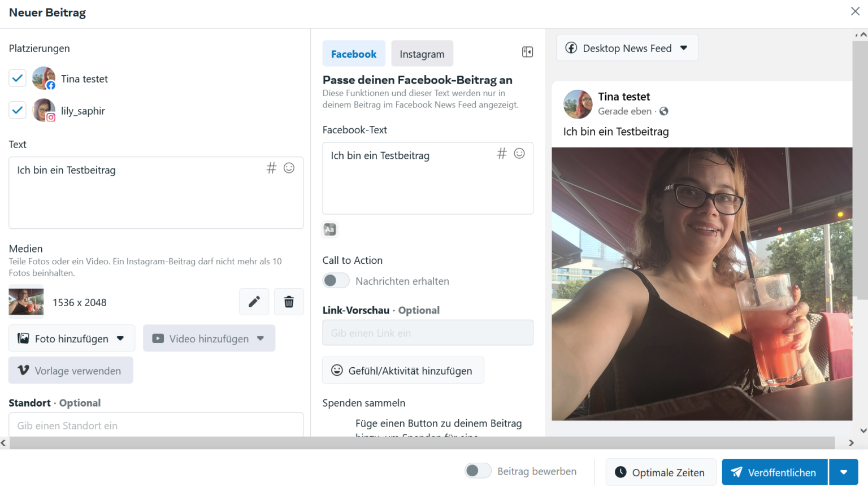Open Optimale Zeiten
Screen dimensions: 868x487
coord(661,472)
